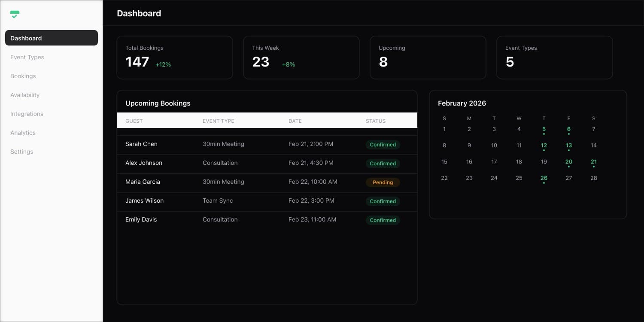Click Alex Johnson's Confirmed status badge
The height and width of the screenshot is (322, 644).
[x=383, y=164]
